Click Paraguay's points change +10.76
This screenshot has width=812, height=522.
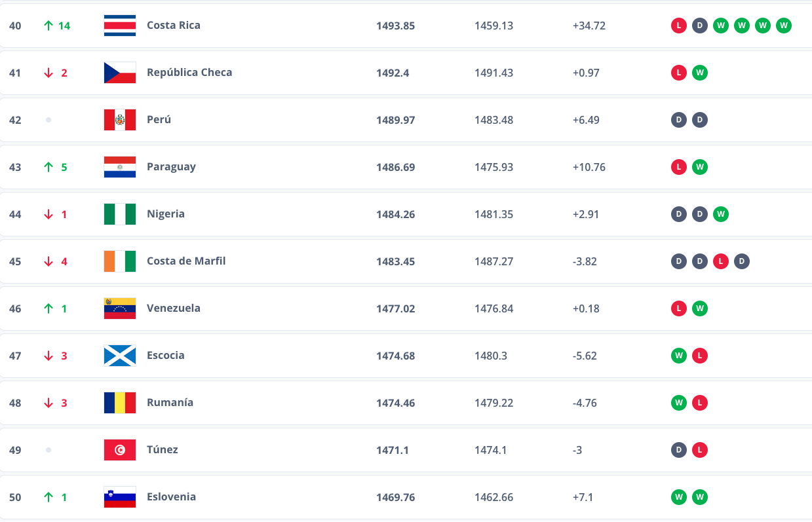[x=589, y=167]
